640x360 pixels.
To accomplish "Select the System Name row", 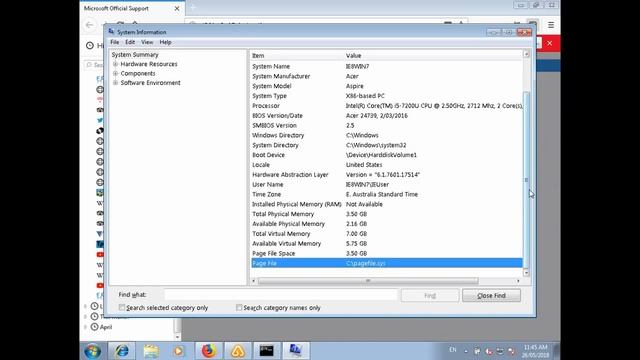I will tap(387, 67).
